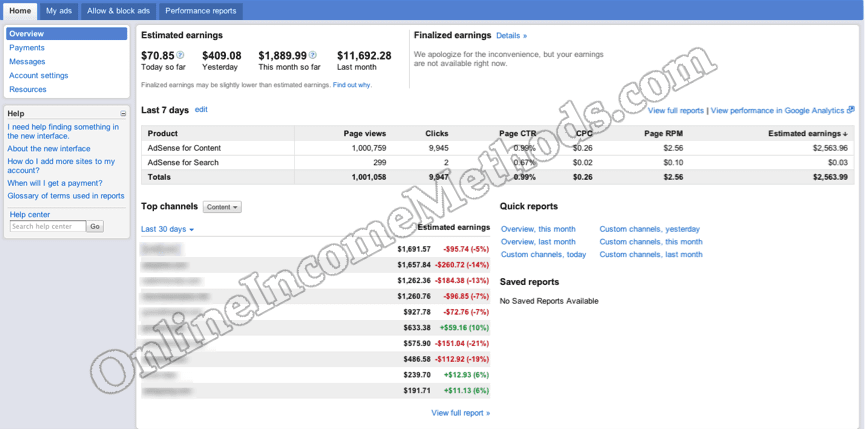Viewport: 865px width, 429px height.
Task: Open the My ads tab
Action: coord(59,11)
